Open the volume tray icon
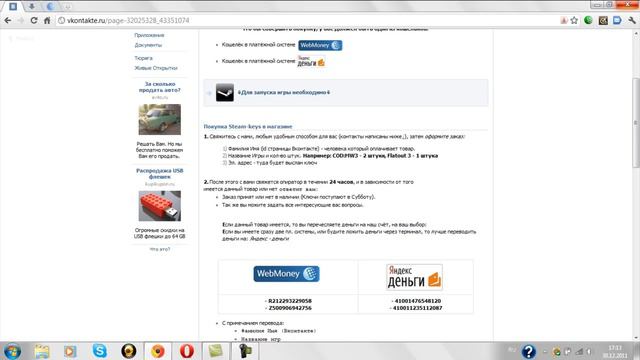The width and height of the screenshot is (640, 360). pos(589,351)
